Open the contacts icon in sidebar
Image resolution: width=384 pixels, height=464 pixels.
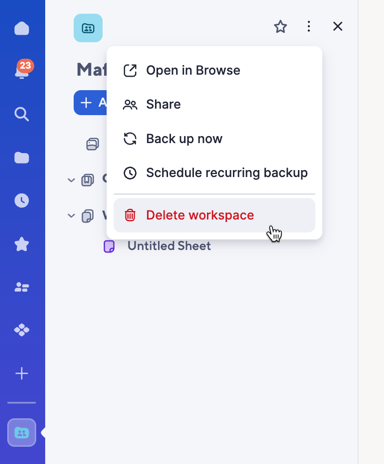point(22,287)
